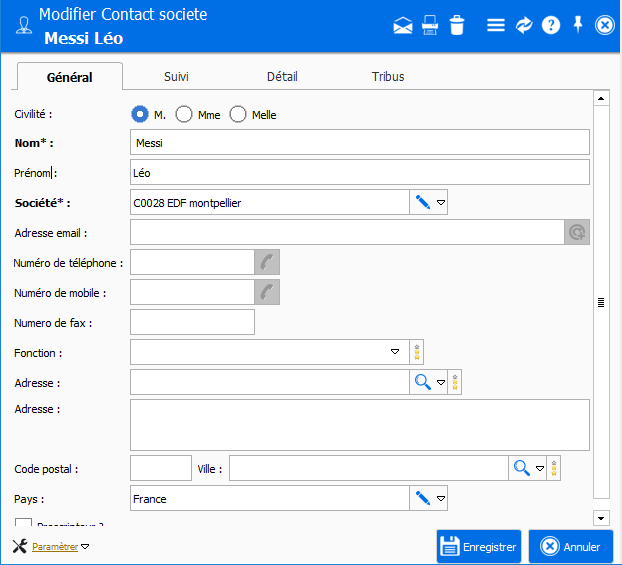
Task: Open help question mark icon
Action: point(551,26)
